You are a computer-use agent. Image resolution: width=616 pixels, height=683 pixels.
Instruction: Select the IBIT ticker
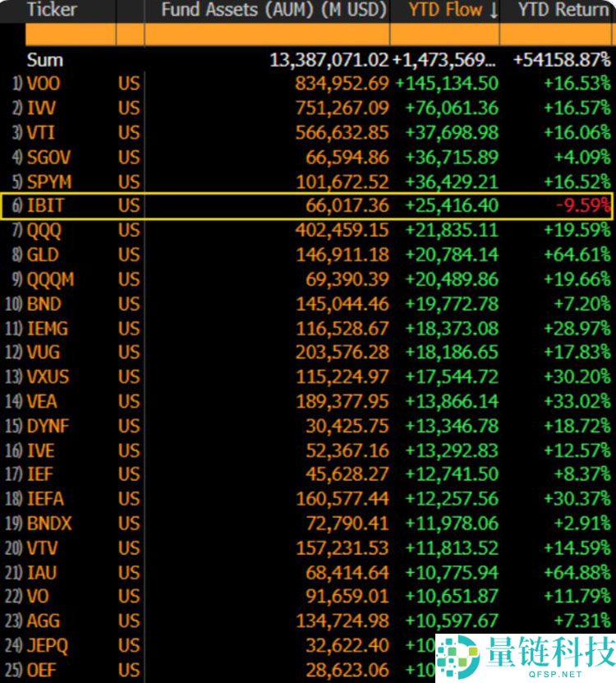[x=46, y=205]
